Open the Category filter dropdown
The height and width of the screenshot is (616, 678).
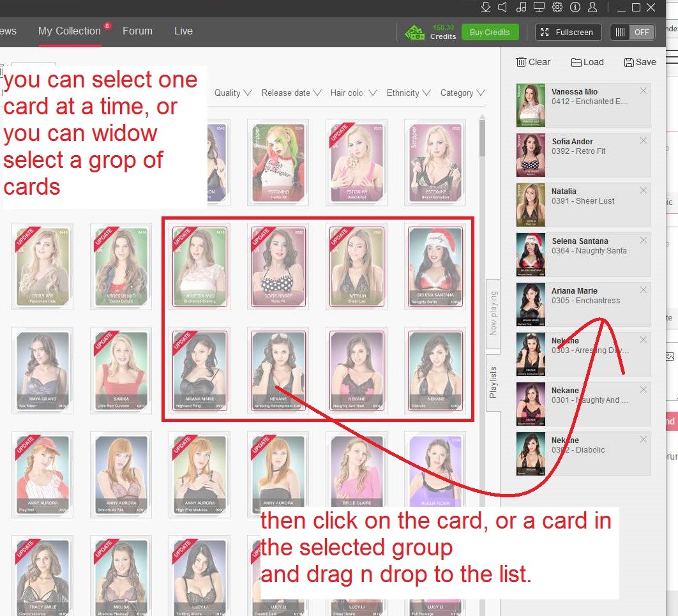pyautogui.click(x=462, y=93)
